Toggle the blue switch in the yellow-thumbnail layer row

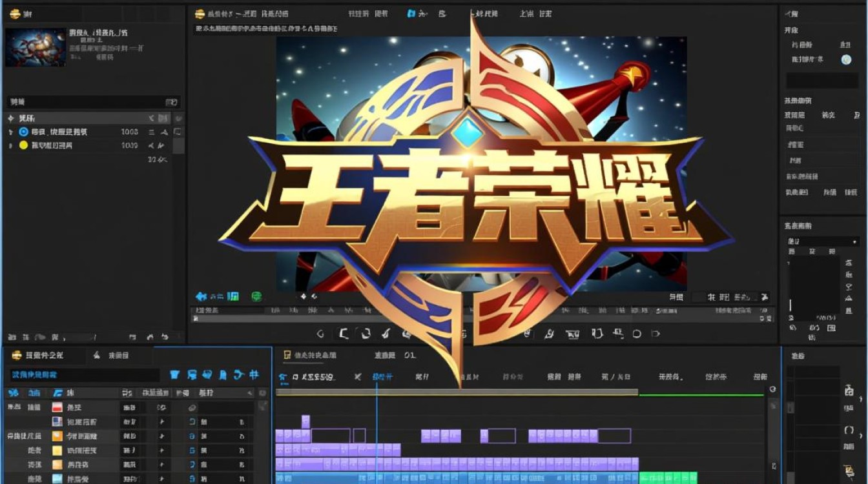point(192,450)
